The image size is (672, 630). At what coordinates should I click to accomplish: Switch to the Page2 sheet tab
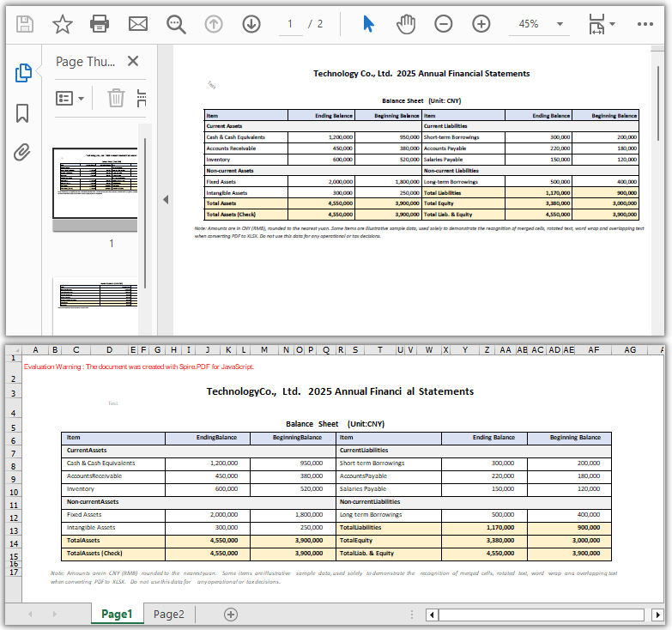point(169,615)
